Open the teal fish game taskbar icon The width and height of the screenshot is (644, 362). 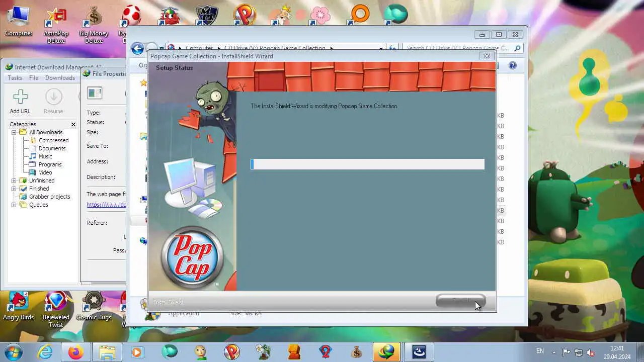[x=170, y=352]
